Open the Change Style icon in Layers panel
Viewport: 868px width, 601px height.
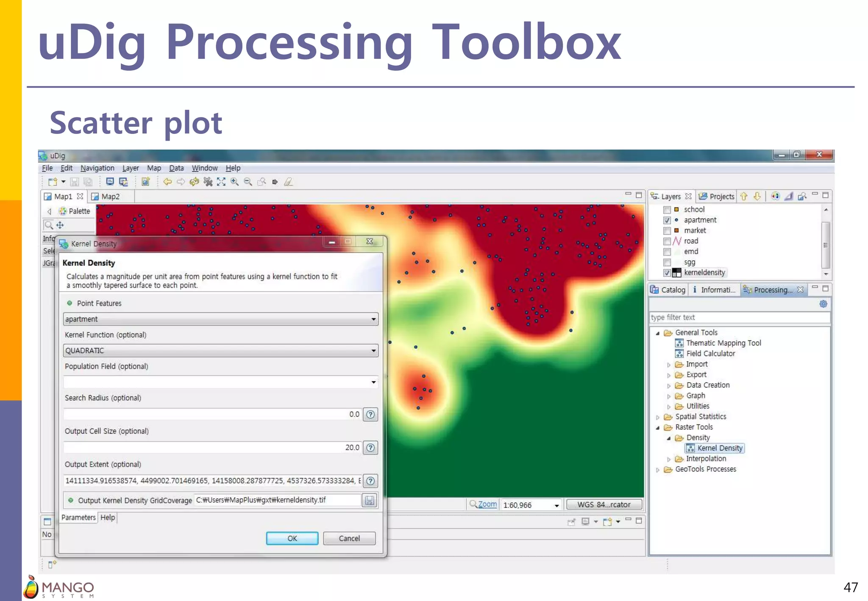tap(775, 196)
